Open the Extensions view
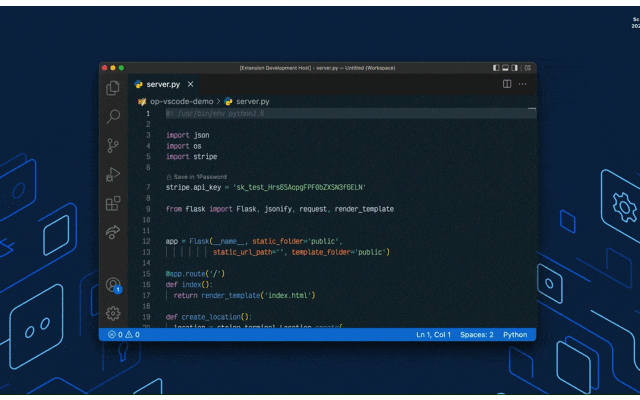Image resolution: width=640 pixels, height=400 pixels. pyautogui.click(x=113, y=203)
